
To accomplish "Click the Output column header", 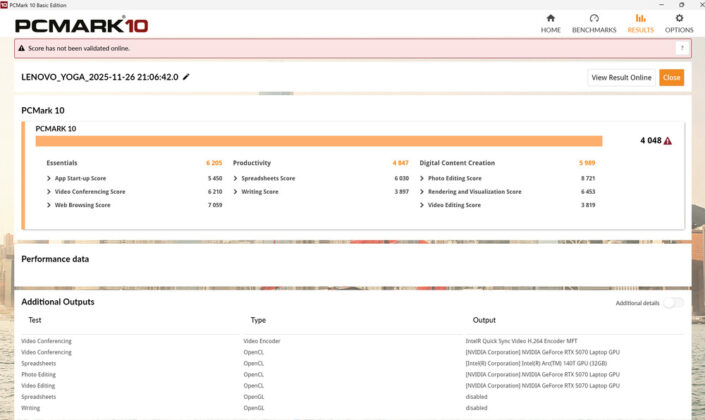I will tap(484, 320).
